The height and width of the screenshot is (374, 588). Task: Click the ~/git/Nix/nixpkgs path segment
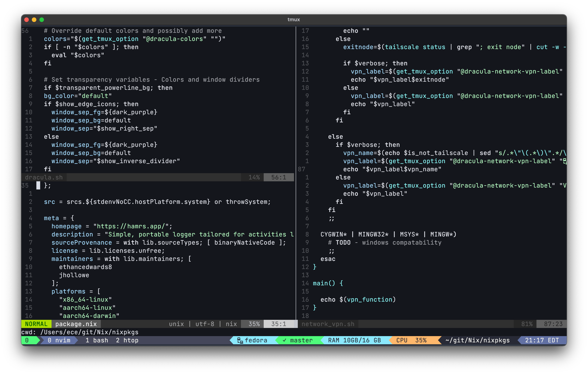[x=478, y=340]
